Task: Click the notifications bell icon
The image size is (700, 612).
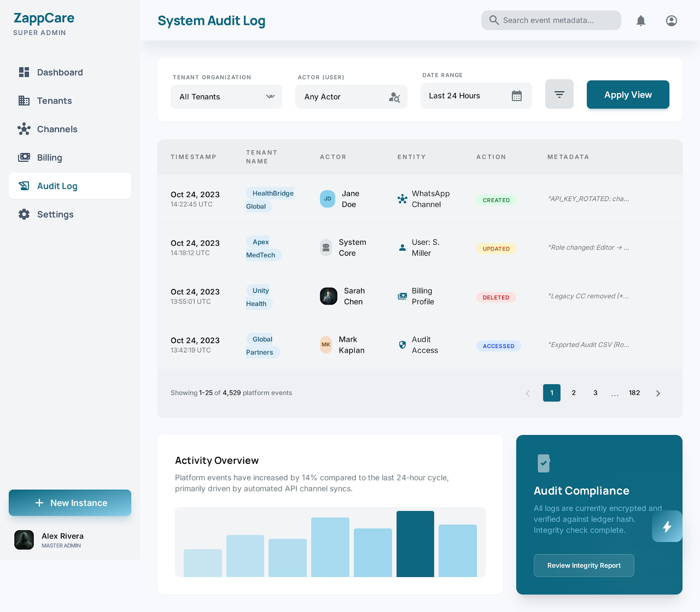Action: click(x=640, y=21)
